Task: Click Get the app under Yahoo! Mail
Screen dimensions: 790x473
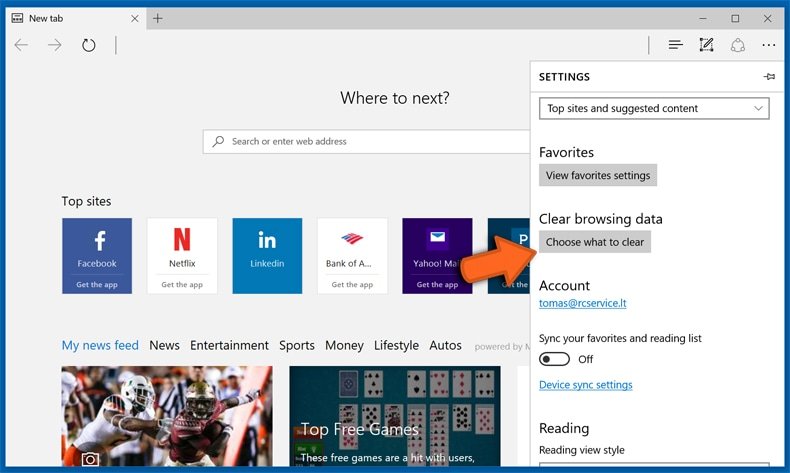Action: [437, 285]
